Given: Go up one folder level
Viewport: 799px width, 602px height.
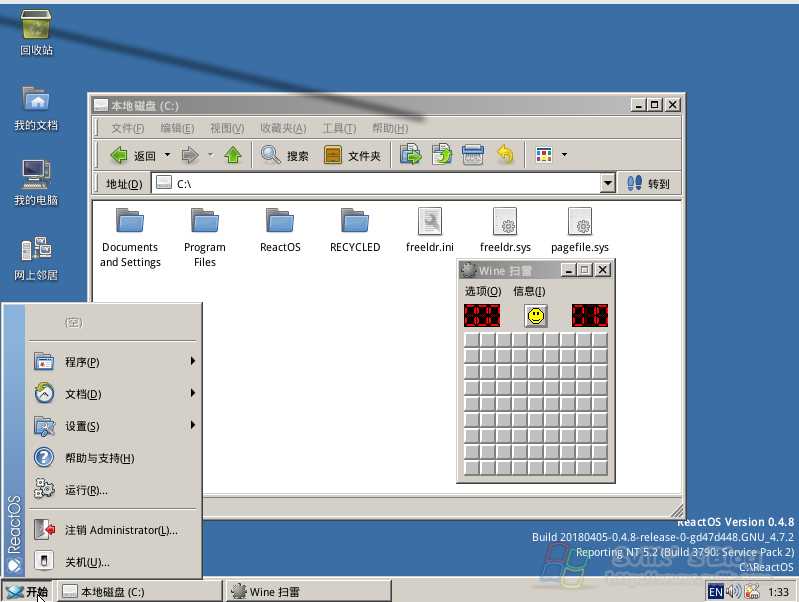Looking at the screenshot, I should (x=233, y=155).
